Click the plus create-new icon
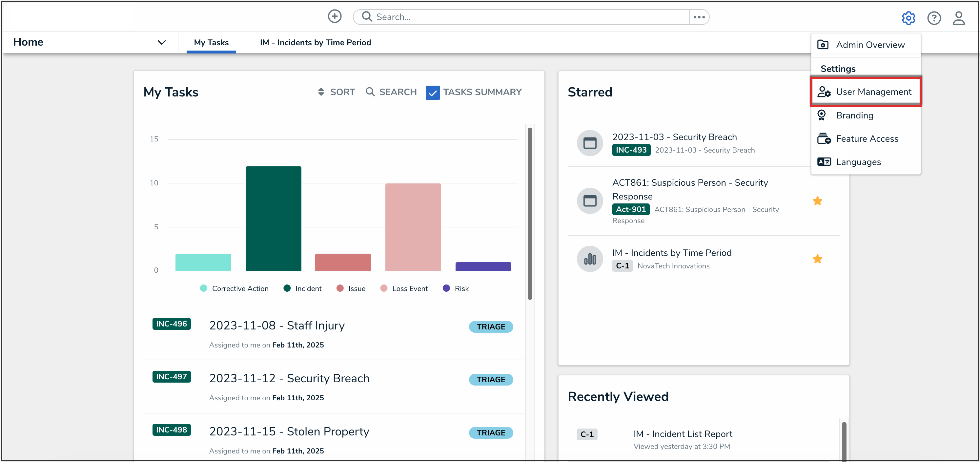Screen dimensions: 980x462 [x=335, y=16]
